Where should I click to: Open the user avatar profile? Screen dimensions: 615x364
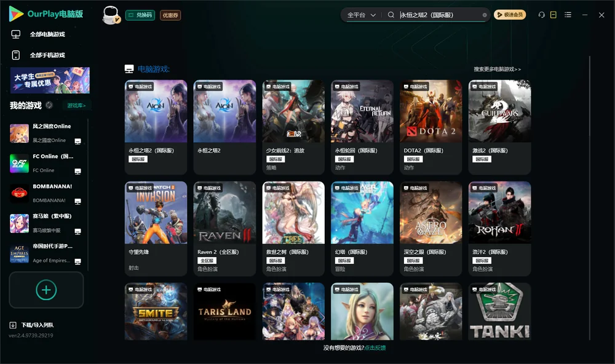pos(111,15)
